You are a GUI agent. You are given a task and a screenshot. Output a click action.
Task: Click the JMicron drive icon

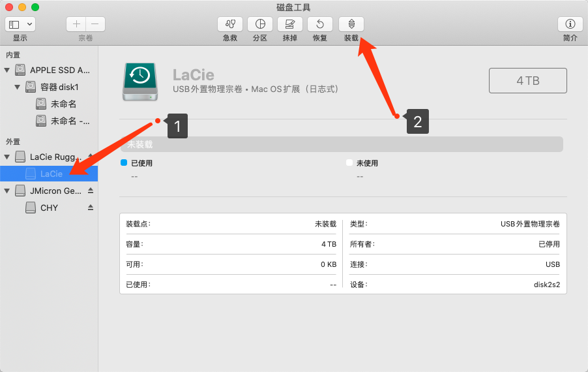tap(20, 191)
